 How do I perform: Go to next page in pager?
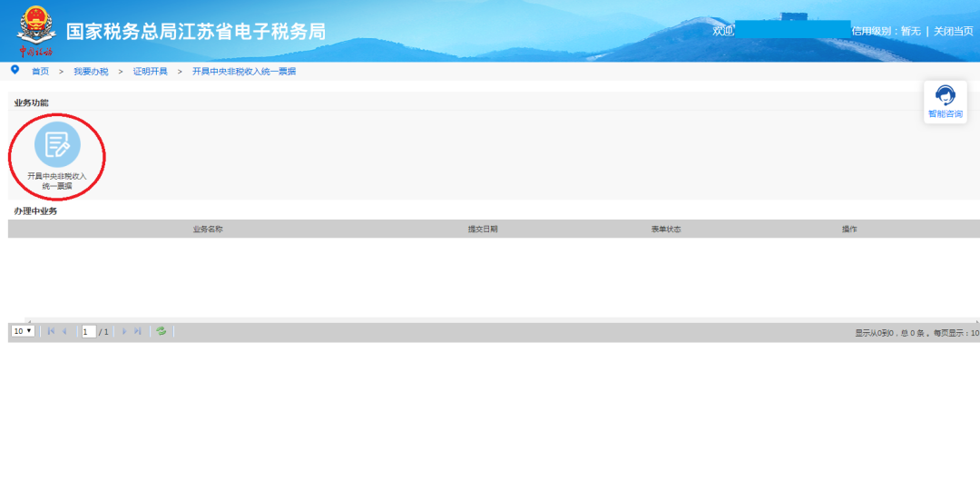[x=124, y=331]
